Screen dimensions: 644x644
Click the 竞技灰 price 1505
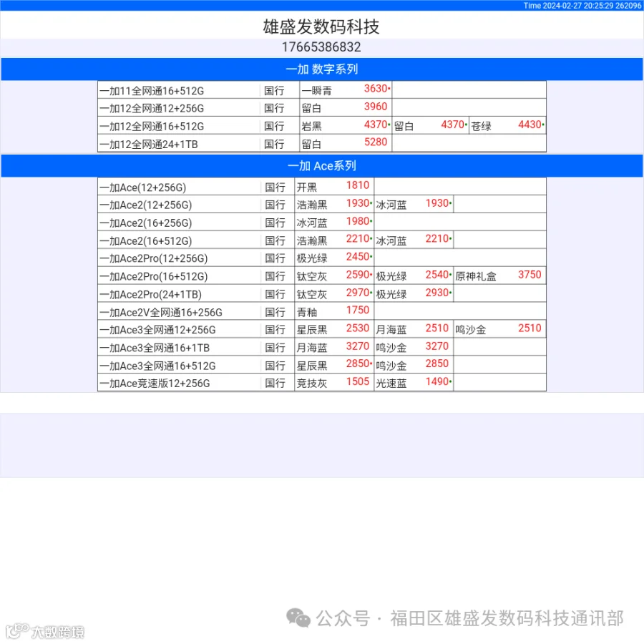click(357, 382)
